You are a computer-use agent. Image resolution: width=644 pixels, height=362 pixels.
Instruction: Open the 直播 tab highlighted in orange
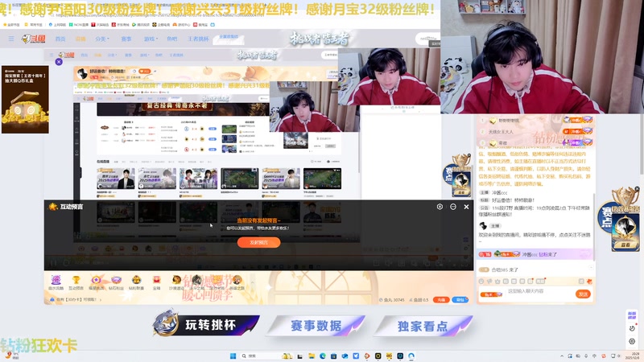[80, 39]
